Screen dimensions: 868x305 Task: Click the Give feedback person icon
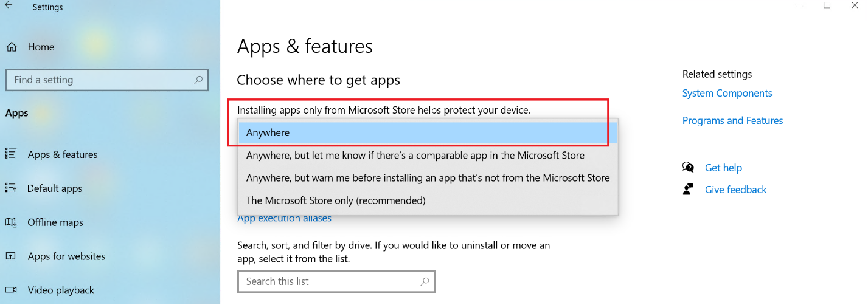coord(688,189)
